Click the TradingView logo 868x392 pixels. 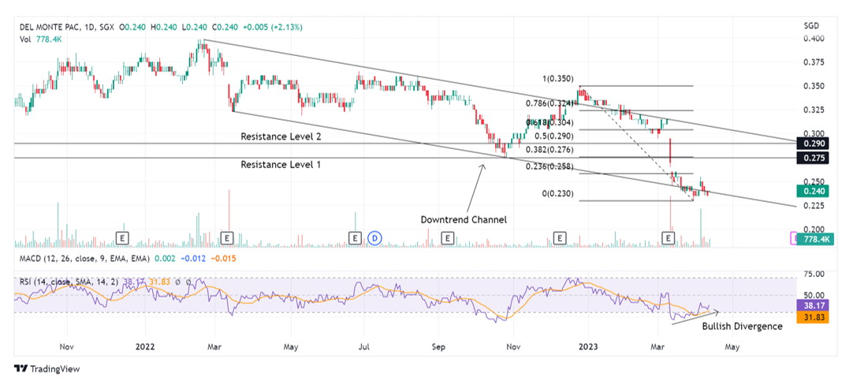(x=47, y=369)
